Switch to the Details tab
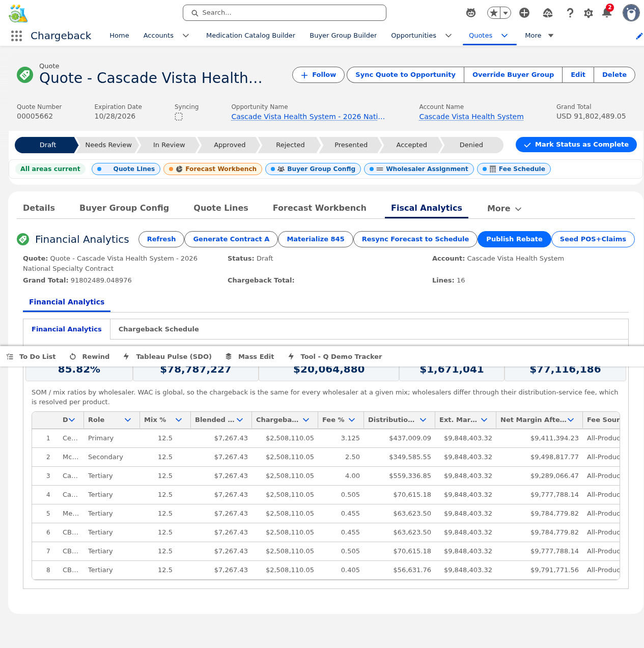Screen dimensions: 644x648 pos(39,208)
